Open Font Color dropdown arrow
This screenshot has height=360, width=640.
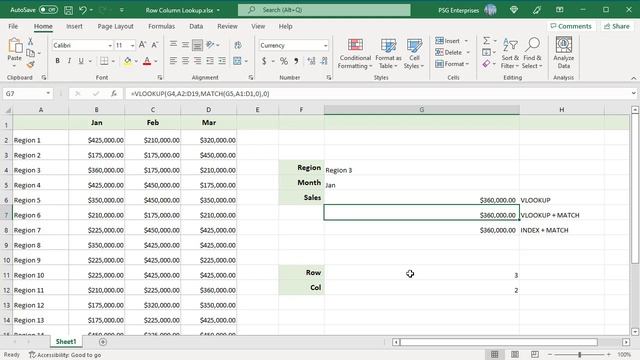156,62
